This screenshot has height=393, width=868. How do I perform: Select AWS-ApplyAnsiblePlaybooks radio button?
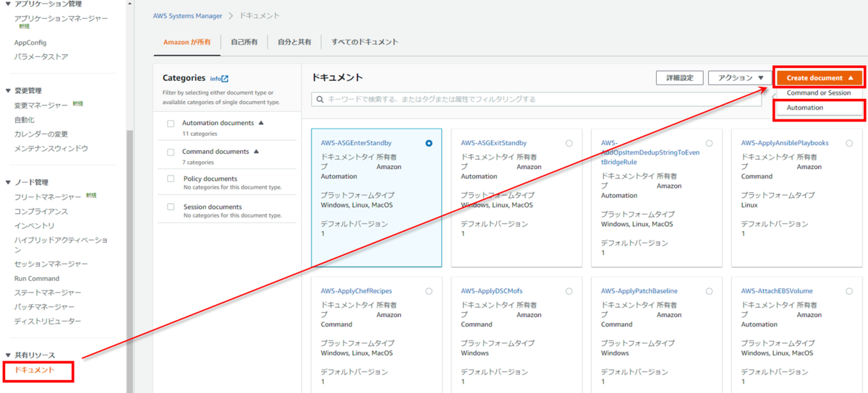[849, 143]
